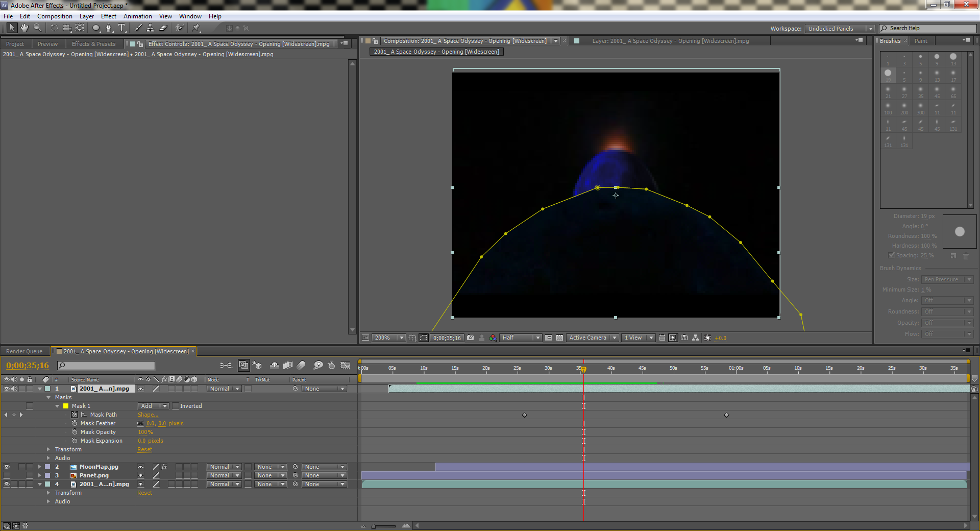Image resolution: width=980 pixels, height=531 pixels.
Task: Open the Composition menu
Action: tap(55, 16)
